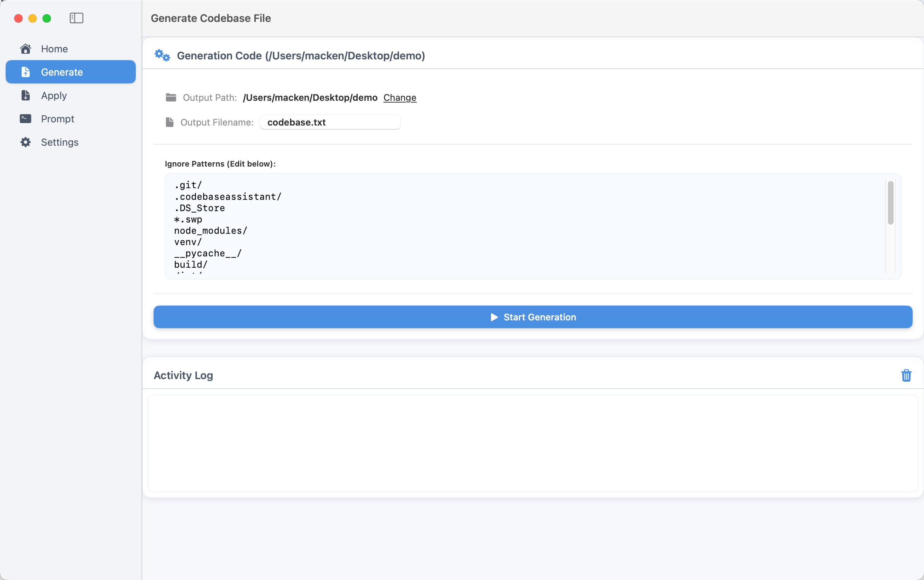Viewport: 924px width, 580px height.
Task: Click the .DS_Store pattern line
Action: pyautogui.click(x=200, y=208)
